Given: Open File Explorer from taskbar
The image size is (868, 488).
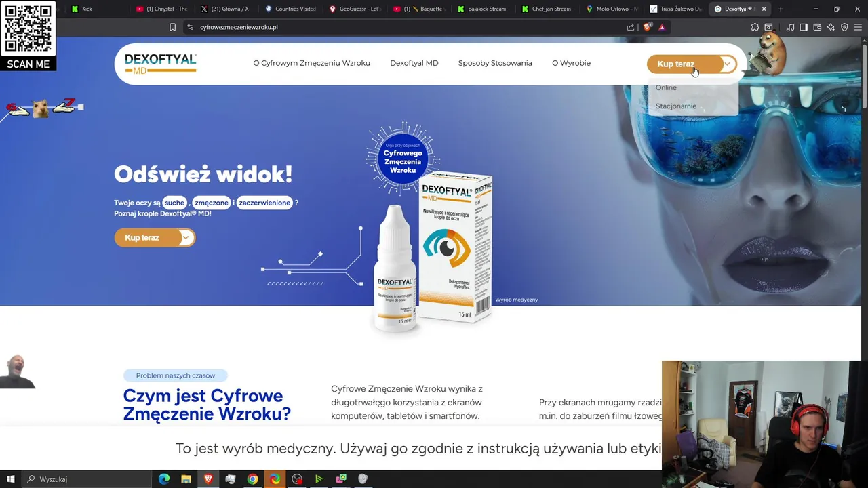Looking at the screenshot, I should [x=186, y=479].
